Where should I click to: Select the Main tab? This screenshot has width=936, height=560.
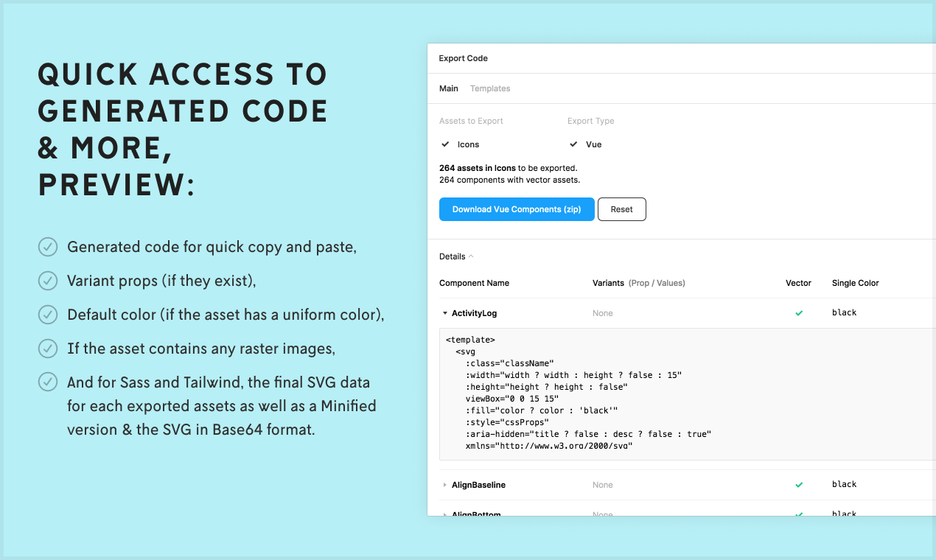pos(449,88)
